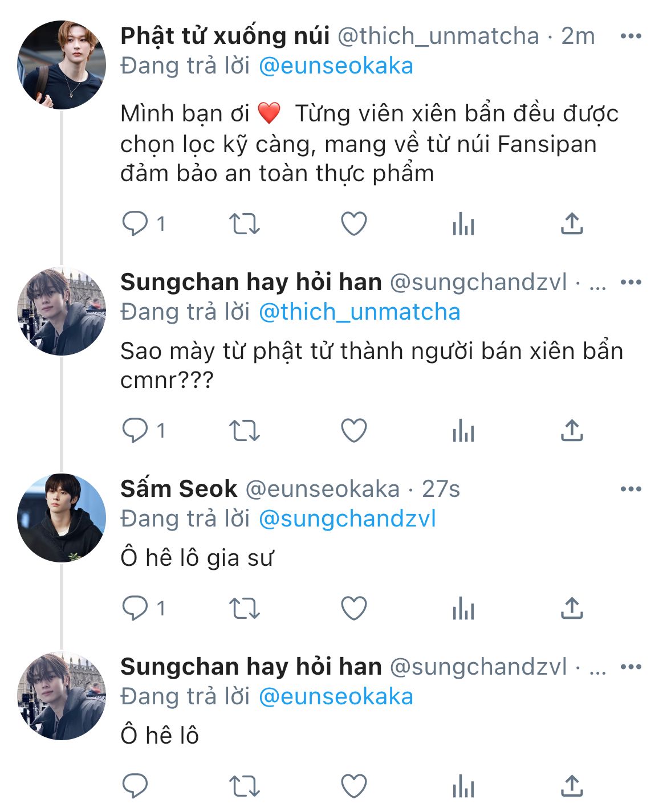
Task: Like the 'Ô hê lô gia sư' tweet
Action: tap(353, 608)
